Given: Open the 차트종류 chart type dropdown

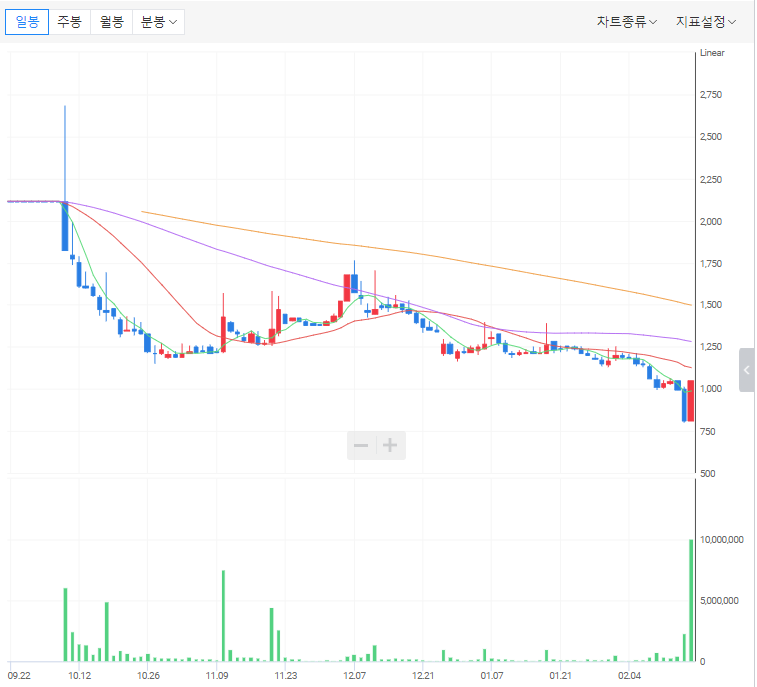Looking at the screenshot, I should coord(626,22).
